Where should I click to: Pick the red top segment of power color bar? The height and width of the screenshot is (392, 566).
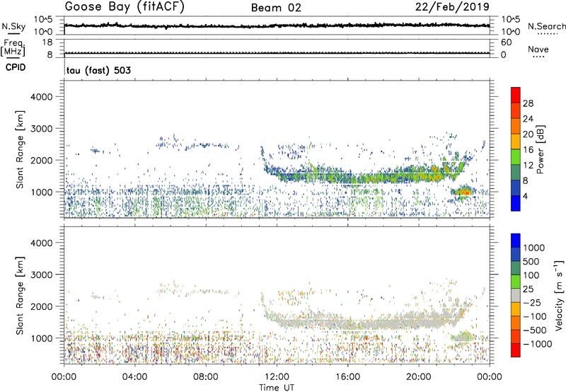point(516,95)
